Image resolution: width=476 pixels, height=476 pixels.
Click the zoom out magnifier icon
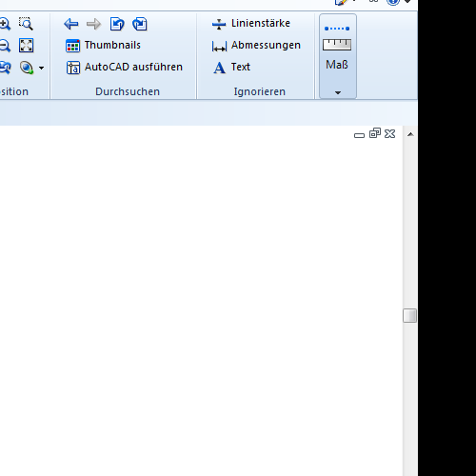tap(5, 46)
